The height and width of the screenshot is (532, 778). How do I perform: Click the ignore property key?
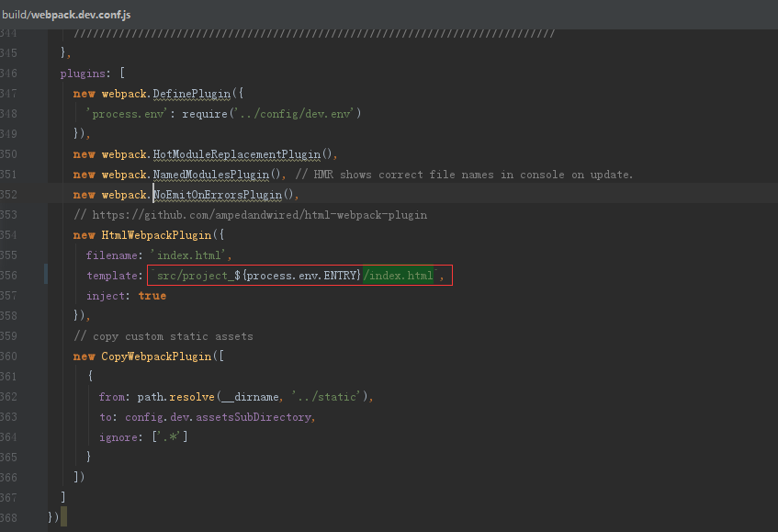coord(118,437)
